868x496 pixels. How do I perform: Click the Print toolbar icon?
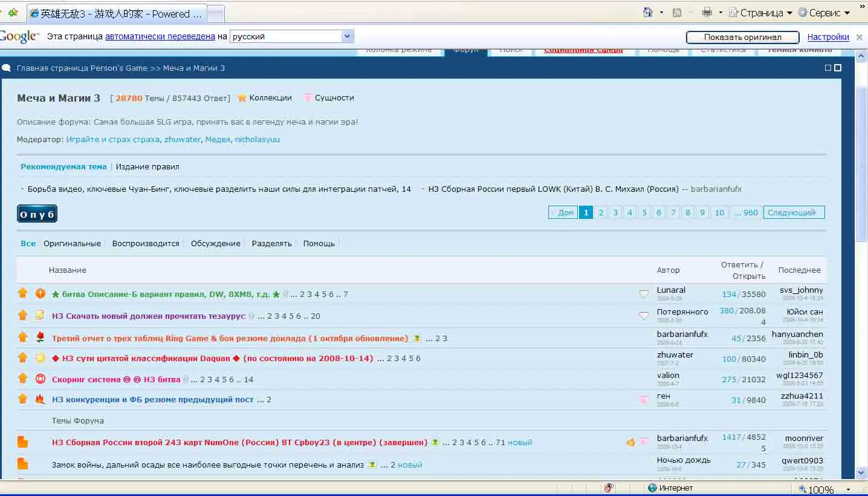click(x=707, y=12)
